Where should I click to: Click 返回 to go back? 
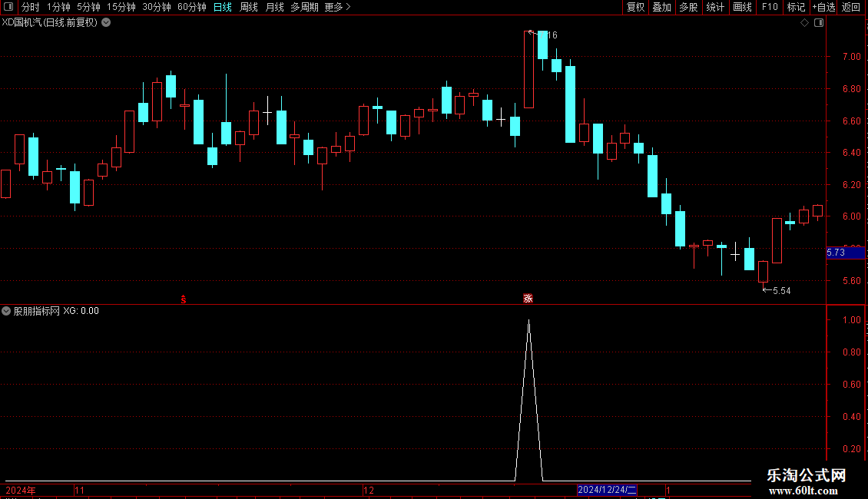click(x=851, y=7)
